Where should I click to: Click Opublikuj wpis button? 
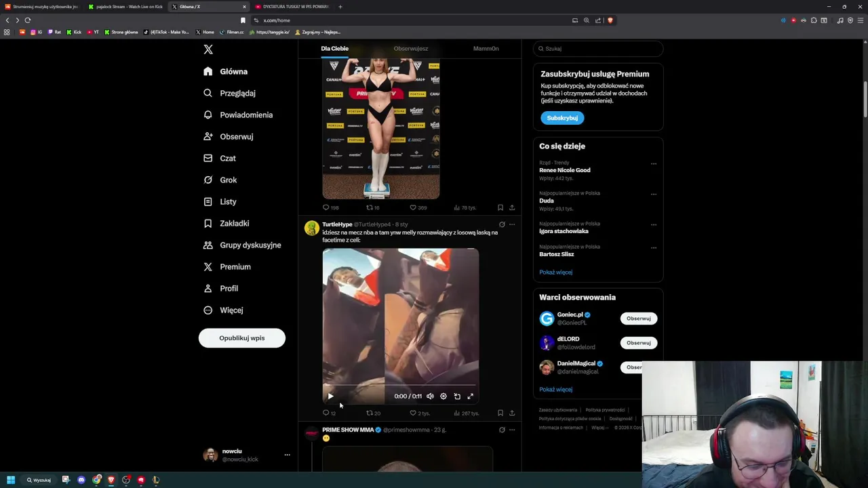pyautogui.click(x=242, y=338)
